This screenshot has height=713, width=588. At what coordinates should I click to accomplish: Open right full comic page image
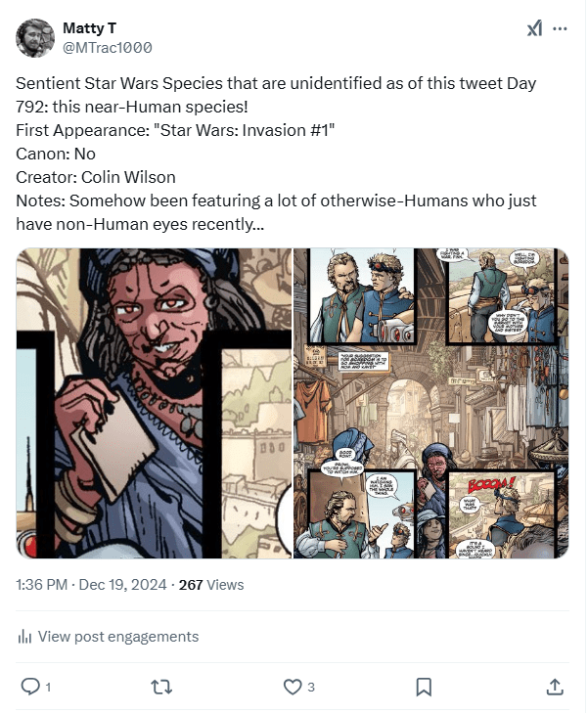tap(431, 403)
